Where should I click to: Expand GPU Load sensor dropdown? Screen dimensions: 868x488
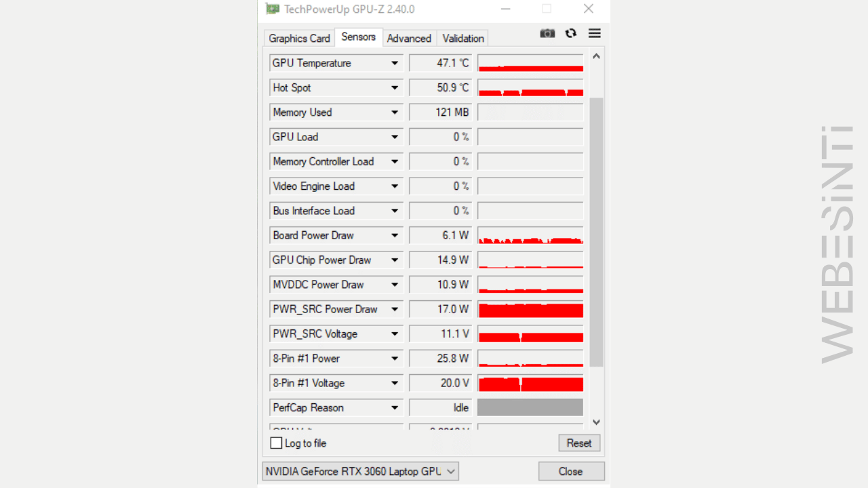click(x=394, y=137)
